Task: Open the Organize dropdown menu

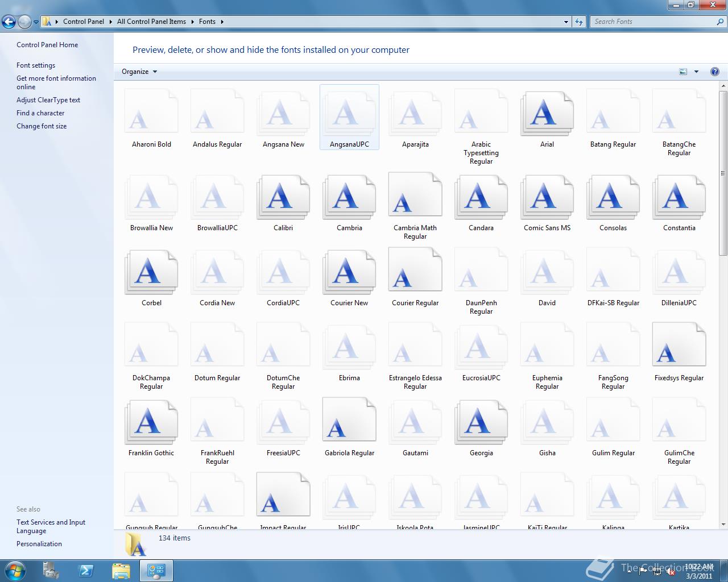Action: (139, 72)
